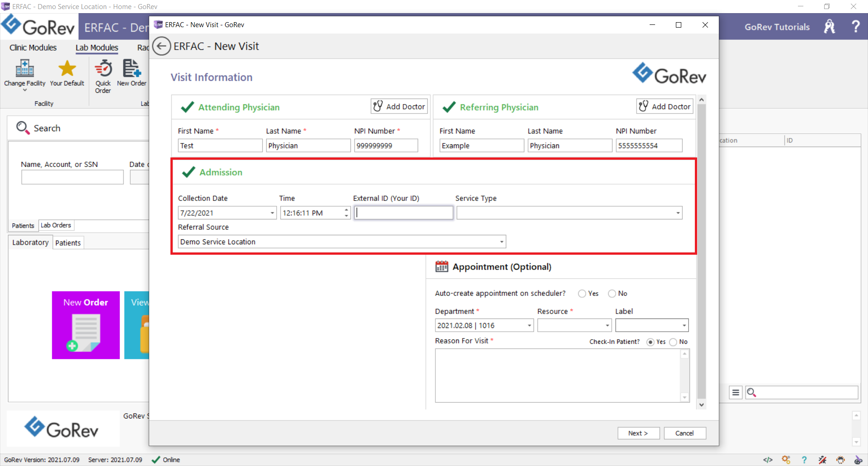Viewport: 868px width, 466px height.
Task: Select Yes for Check-In Patient
Action: [650, 342]
